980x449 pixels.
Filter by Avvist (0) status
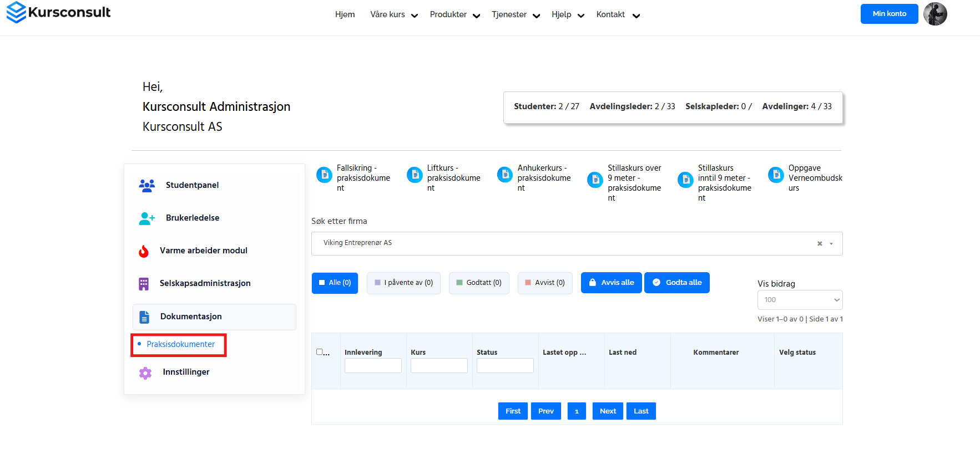pos(544,283)
